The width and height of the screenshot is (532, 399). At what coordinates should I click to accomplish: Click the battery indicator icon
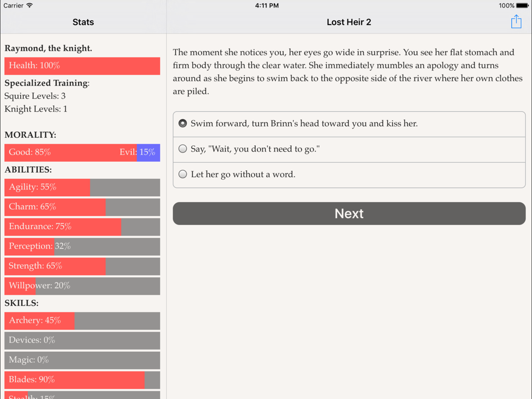pos(522,5)
